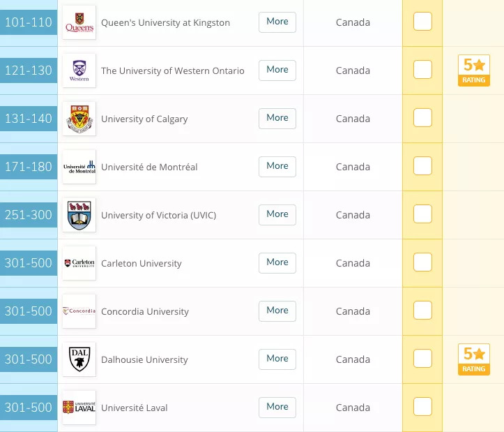Click the University of Victoria shield logo
504x432 pixels.
79,215
